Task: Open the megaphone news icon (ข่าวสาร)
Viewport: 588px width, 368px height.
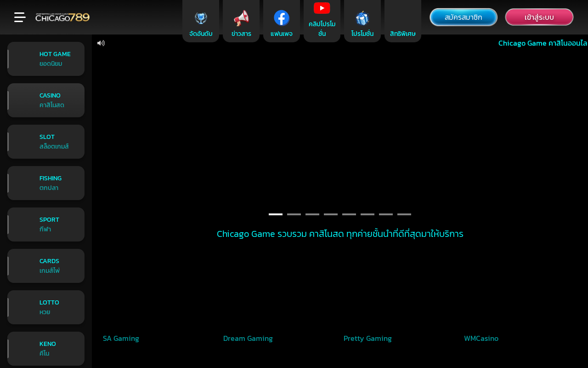Action: coord(241,21)
